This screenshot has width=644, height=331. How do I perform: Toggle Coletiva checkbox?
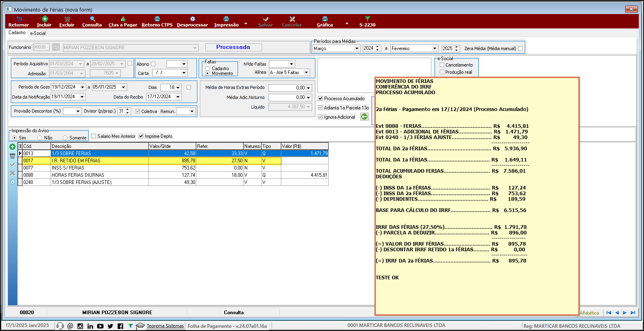pyautogui.click(x=138, y=111)
